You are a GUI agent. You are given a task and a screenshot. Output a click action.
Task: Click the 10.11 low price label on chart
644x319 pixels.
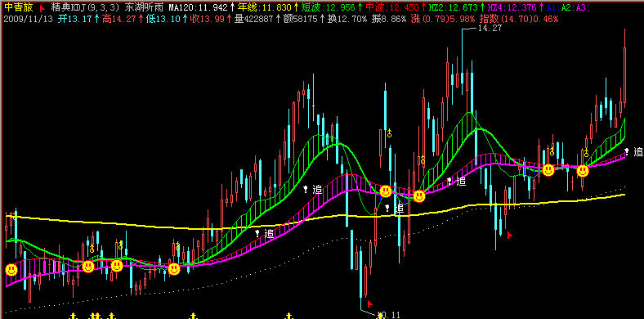click(x=388, y=315)
